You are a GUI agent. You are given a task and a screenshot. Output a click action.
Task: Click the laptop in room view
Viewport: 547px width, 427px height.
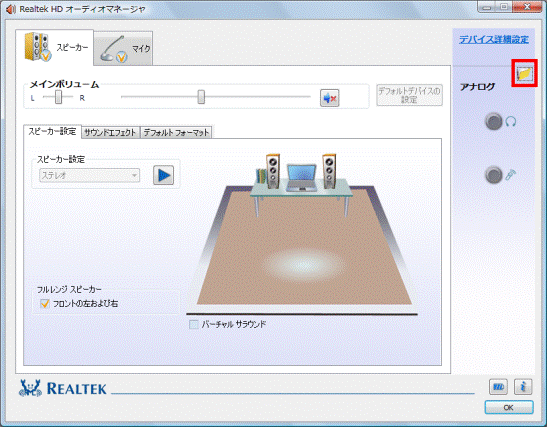[x=301, y=178]
